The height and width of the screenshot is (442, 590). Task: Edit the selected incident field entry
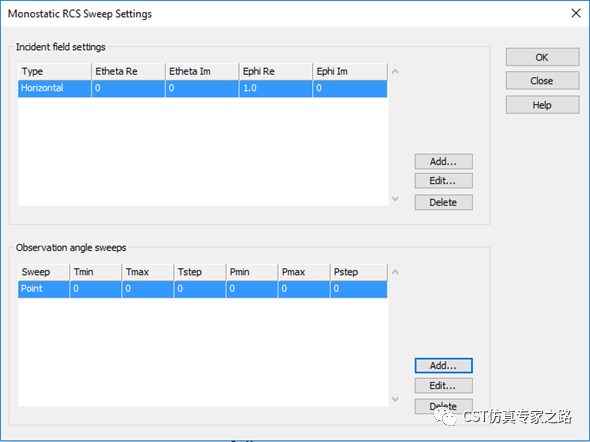(x=444, y=181)
